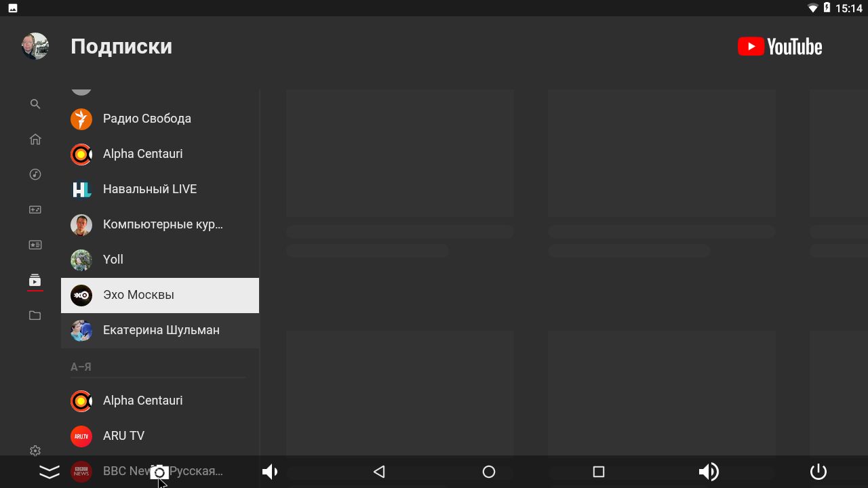Open the search icon in sidebar
The width and height of the screenshot is (868, 488).
click(x=35, y=104)
